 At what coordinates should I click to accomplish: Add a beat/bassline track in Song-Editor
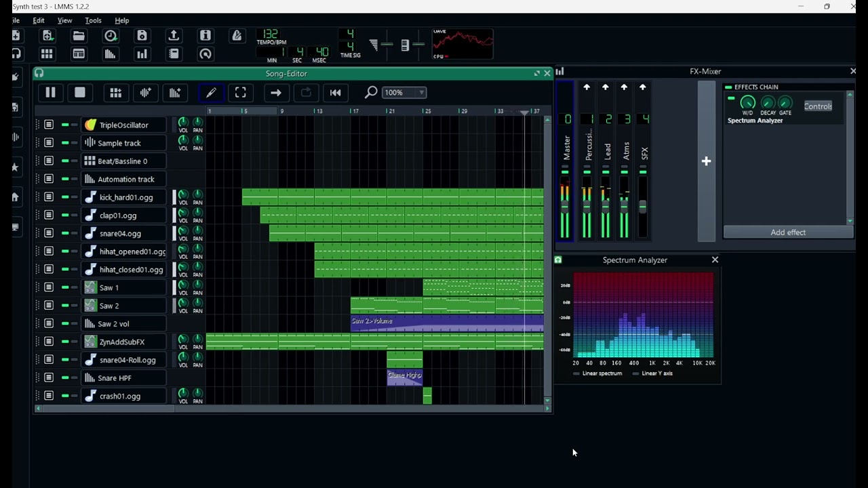116,93
